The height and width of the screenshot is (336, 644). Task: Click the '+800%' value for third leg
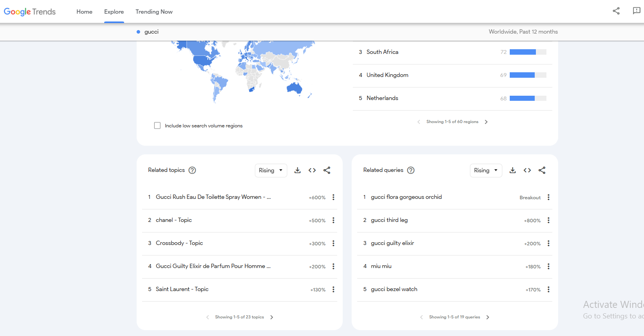532,221
